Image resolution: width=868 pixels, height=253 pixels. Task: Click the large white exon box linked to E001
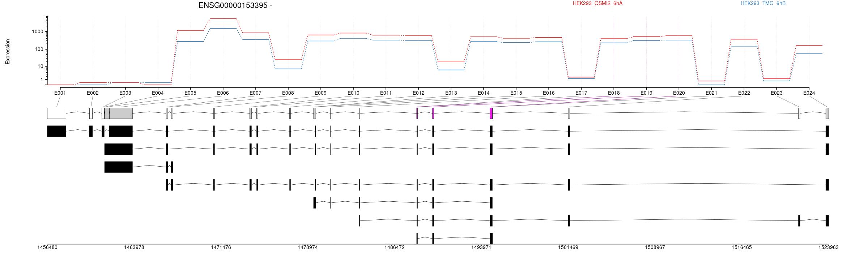pos(56,113)
